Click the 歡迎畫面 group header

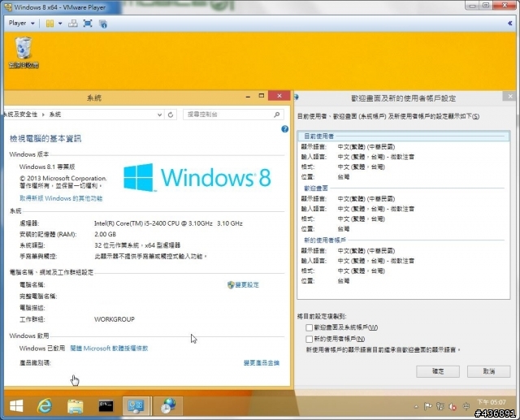click(316, 188)
